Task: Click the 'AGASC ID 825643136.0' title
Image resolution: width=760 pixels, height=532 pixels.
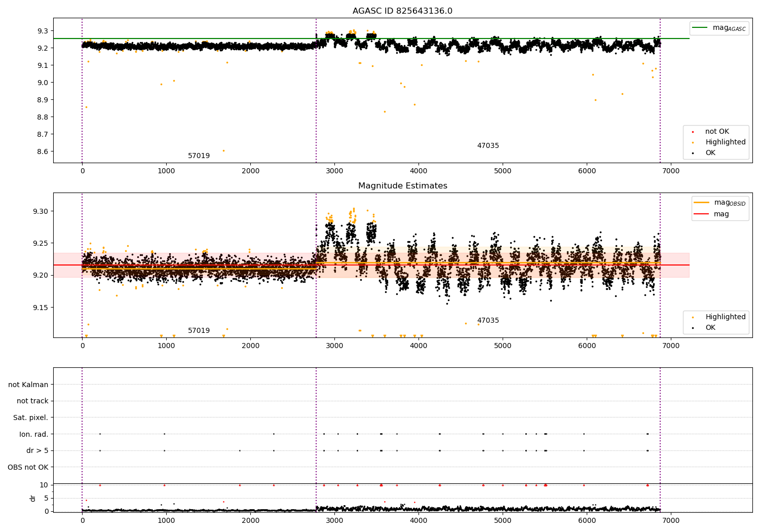Action: click(403, 11)
